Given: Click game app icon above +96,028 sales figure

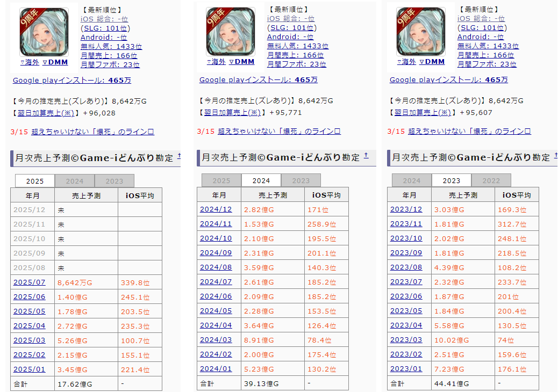Looking at the screenshot, I should click(44, 32).
